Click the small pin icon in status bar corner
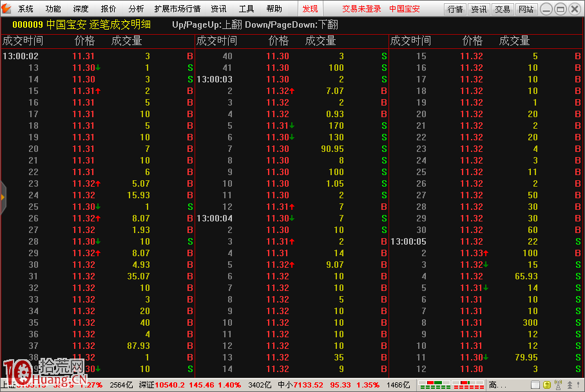585x392 pixels. point(579,385)
